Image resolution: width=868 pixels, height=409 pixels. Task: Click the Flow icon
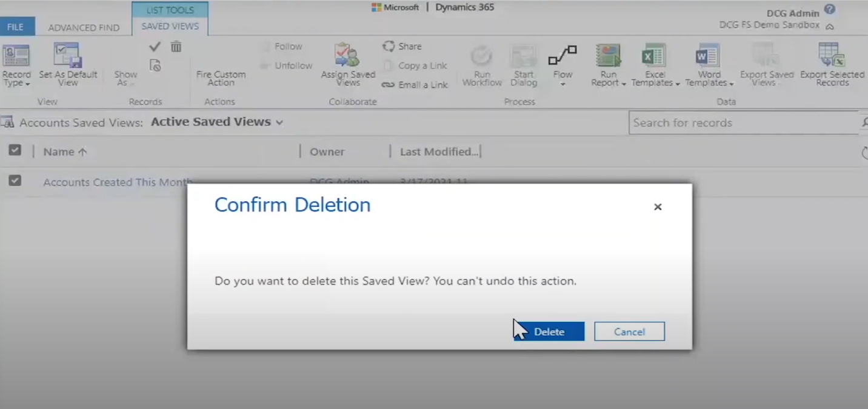click(563, 56)
